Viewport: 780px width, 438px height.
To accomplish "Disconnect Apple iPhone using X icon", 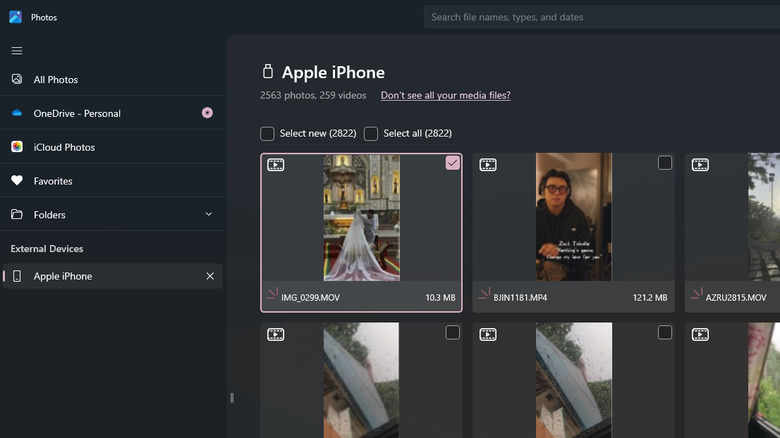I will click(x=210, y=276).
